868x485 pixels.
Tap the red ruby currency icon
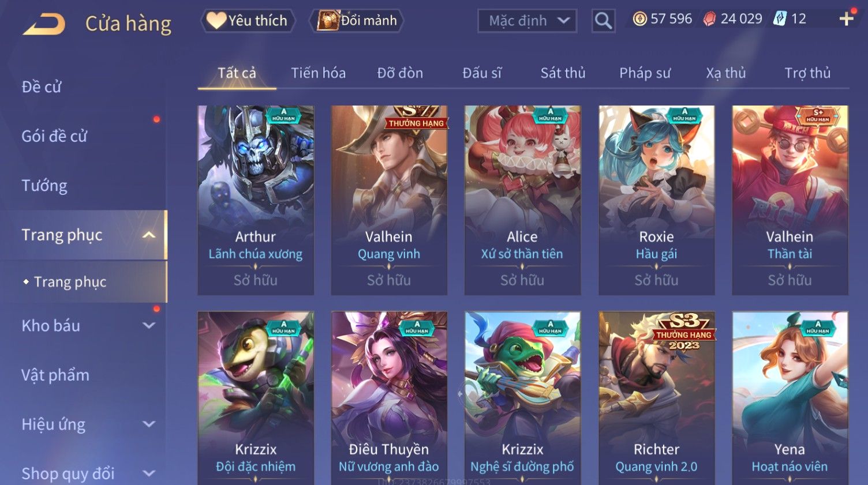point(709,19)
